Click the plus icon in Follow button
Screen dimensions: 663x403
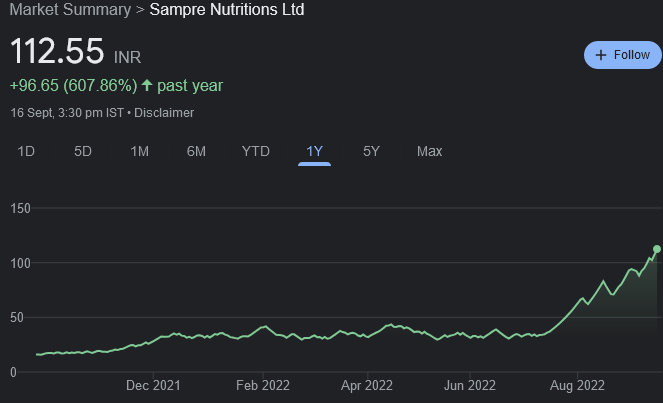[601, 55]
